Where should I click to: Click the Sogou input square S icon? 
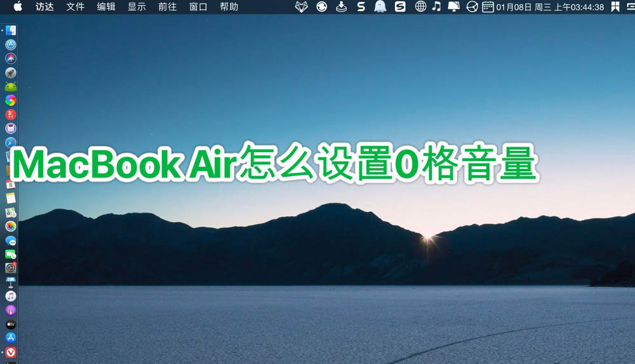click(x=400, y=6)
